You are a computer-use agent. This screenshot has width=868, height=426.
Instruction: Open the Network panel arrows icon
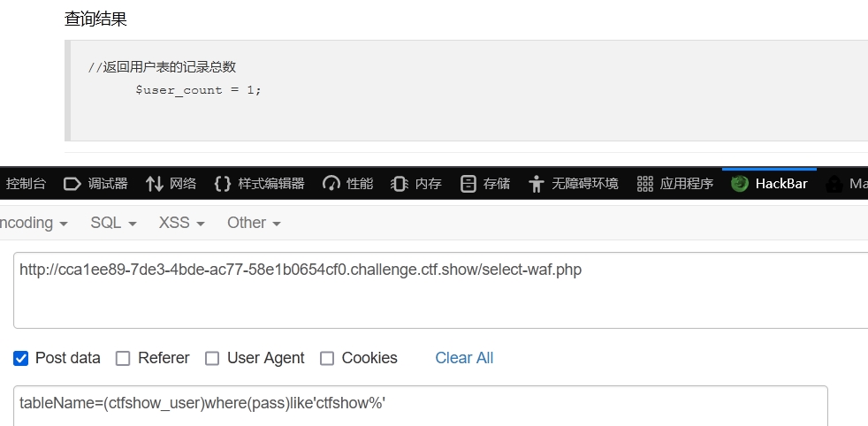155,184
